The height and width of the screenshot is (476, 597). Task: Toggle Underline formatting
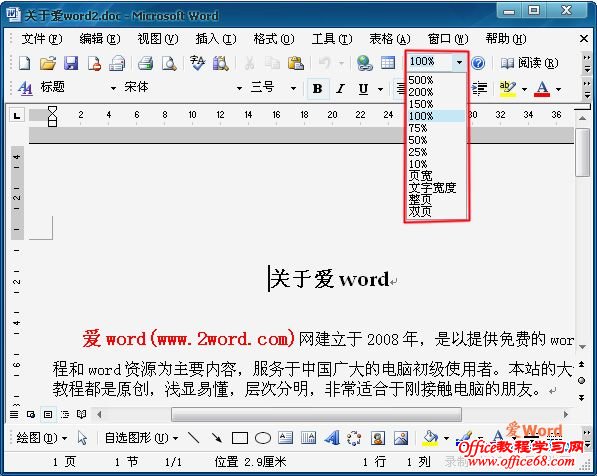363,89
